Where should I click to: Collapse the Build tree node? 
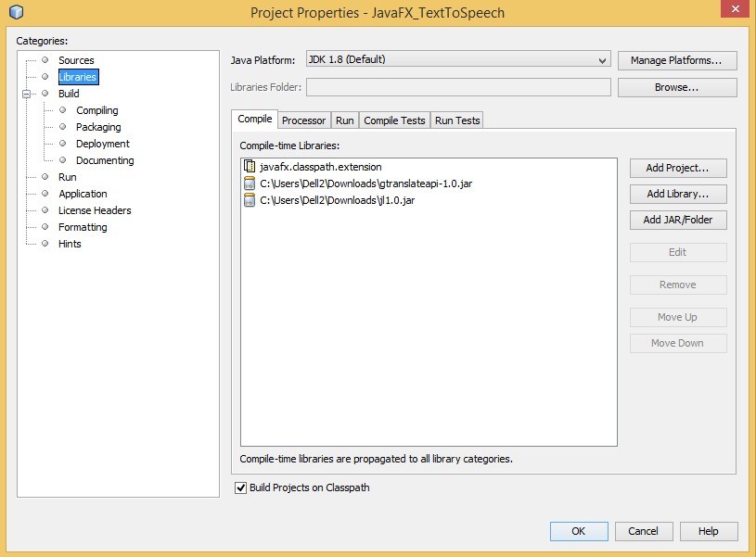pyautogui.click(x=28, y=94)
